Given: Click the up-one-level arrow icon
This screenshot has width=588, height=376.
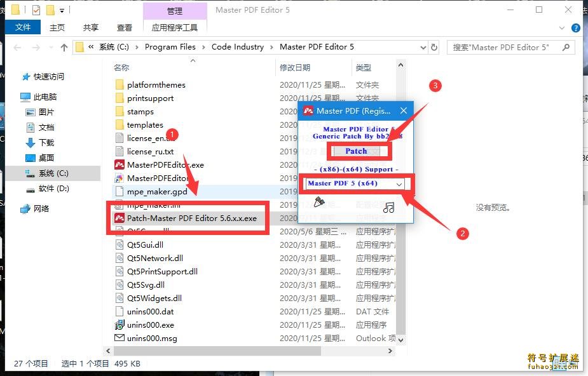Looking at the screenshot, I should tap(63, 47).
